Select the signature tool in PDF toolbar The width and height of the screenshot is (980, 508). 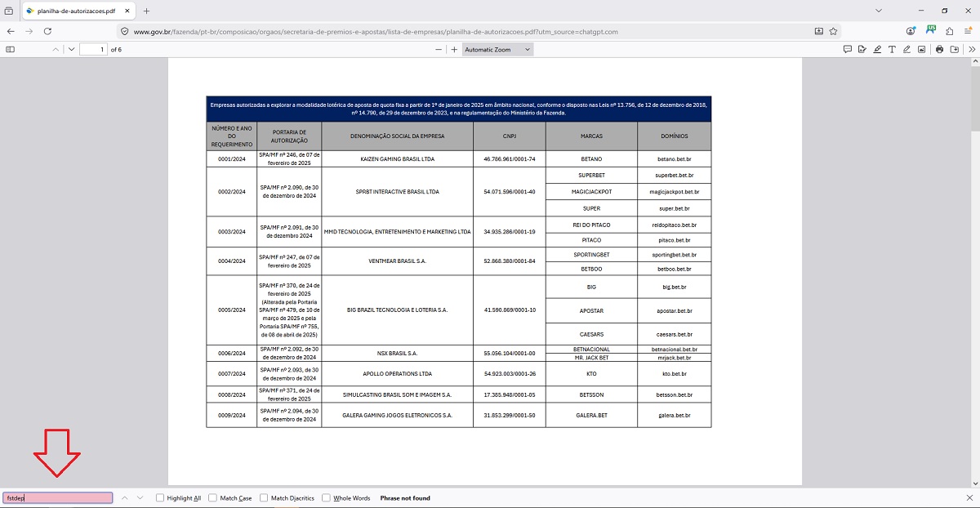coord(862,49)
